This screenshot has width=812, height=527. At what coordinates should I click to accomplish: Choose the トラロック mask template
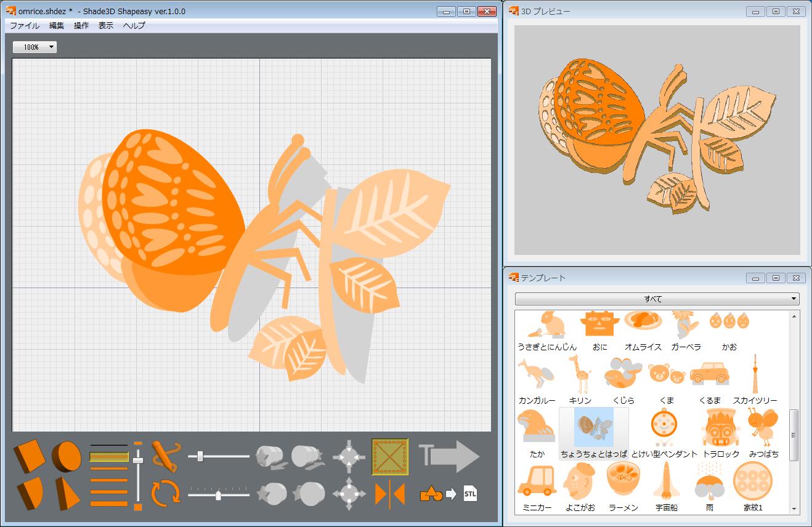coord(721,434)
